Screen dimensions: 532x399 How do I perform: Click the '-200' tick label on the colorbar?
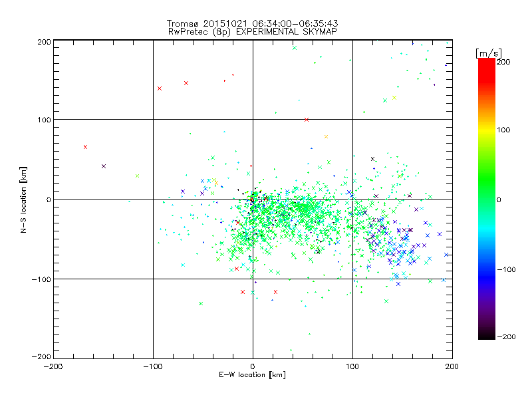pyautogui.click(x=506, y=336)
